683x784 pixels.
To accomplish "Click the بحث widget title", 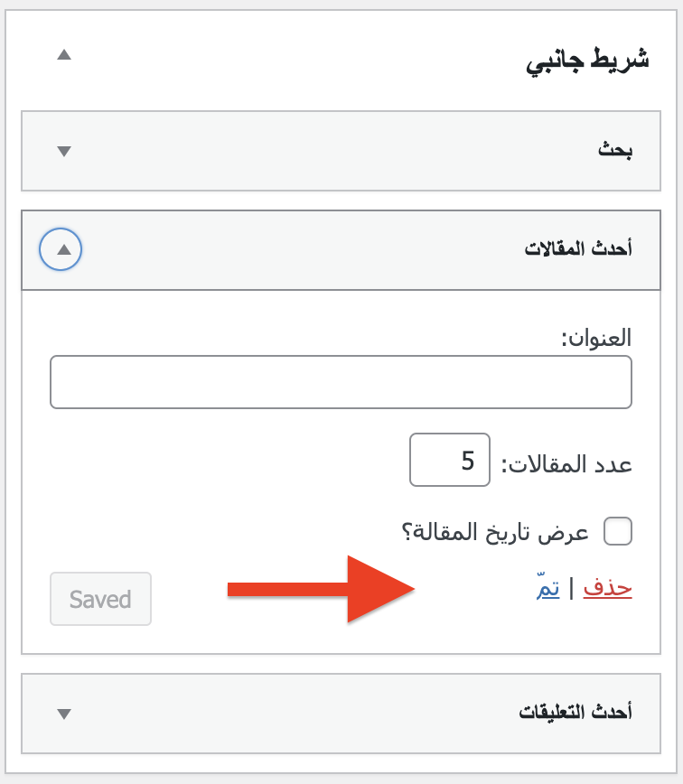I will coord(614,151).
